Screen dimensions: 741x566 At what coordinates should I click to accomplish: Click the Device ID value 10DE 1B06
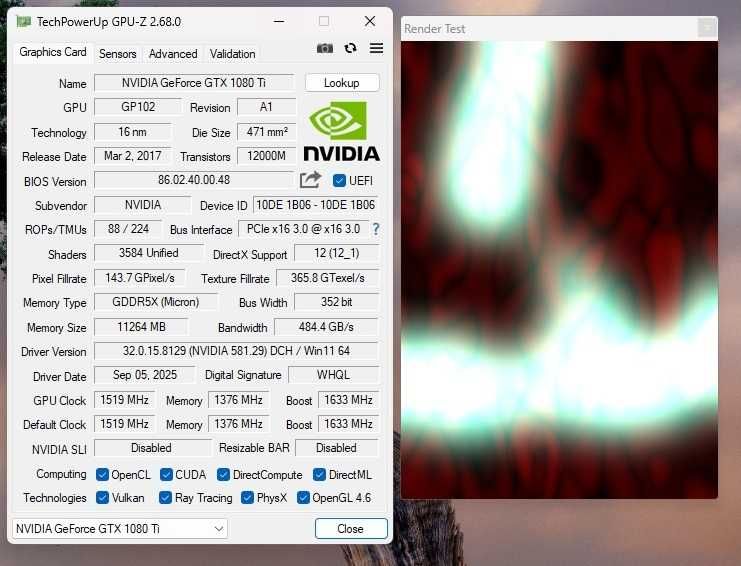pyautogui.click(x=316, y=205)
